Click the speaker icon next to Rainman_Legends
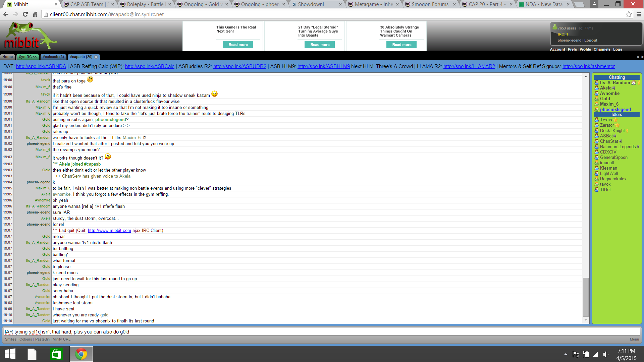Screen dimensions: 644x362 (x=638, y=147)
